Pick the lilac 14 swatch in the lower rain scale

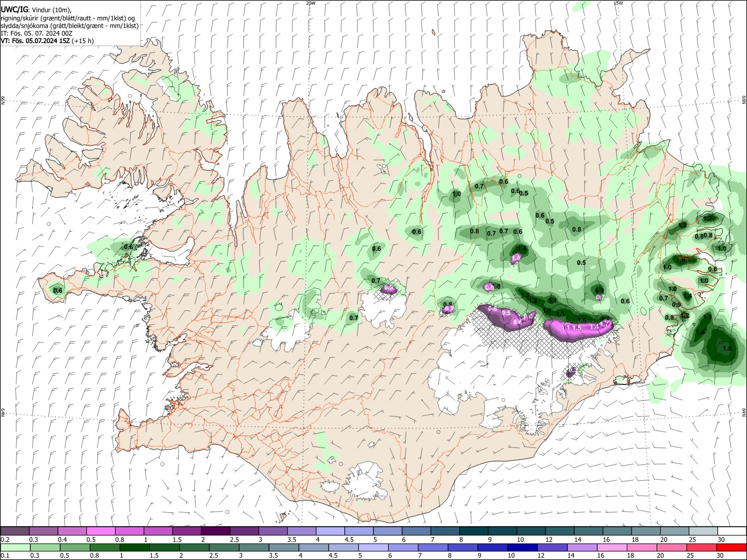point(581,547)
